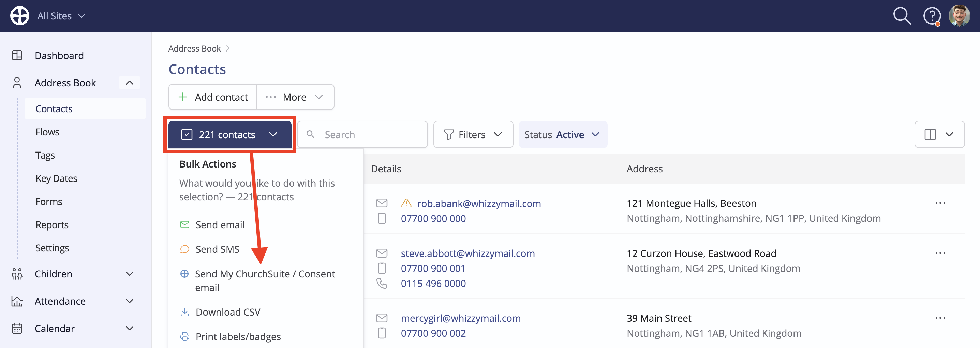This screenshot has height=348, width=980.
Task: Click the Address Book person icon
Action: 17,83
